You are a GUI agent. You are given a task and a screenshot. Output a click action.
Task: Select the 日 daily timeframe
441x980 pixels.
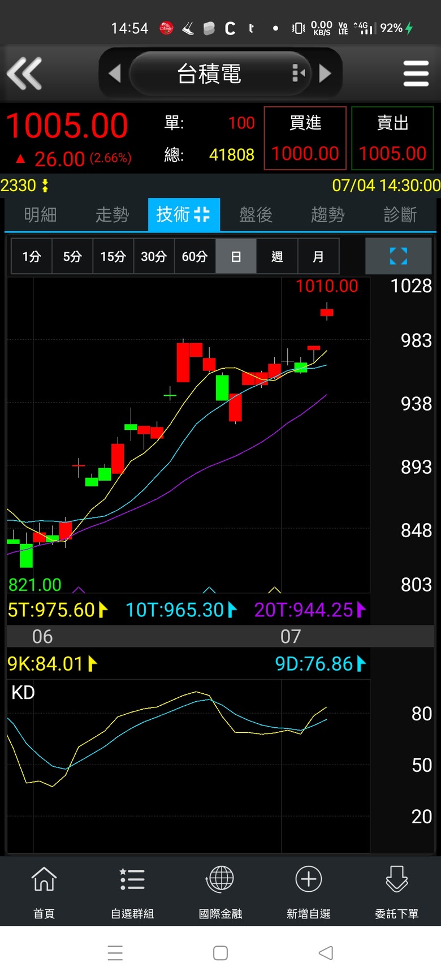(236, 257)
